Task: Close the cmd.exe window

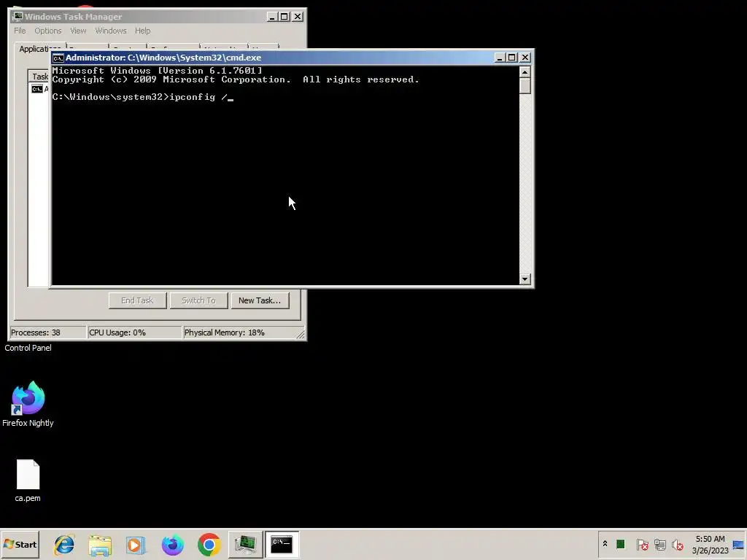Action: point(525,58)
